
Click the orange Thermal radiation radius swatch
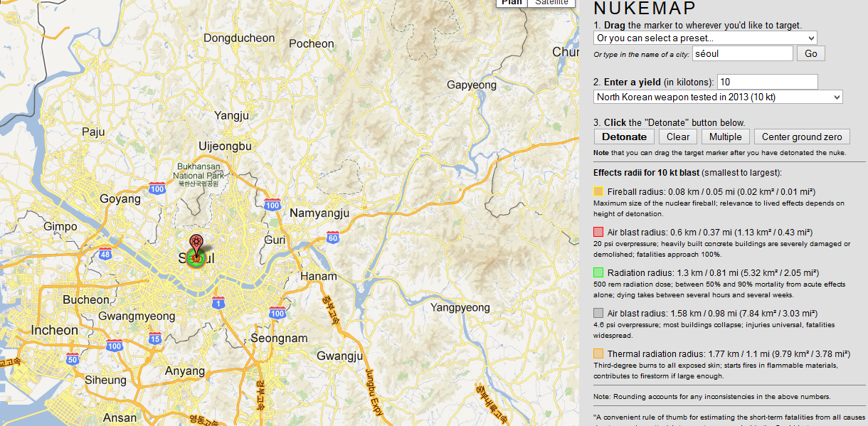(x=598, y=353)
